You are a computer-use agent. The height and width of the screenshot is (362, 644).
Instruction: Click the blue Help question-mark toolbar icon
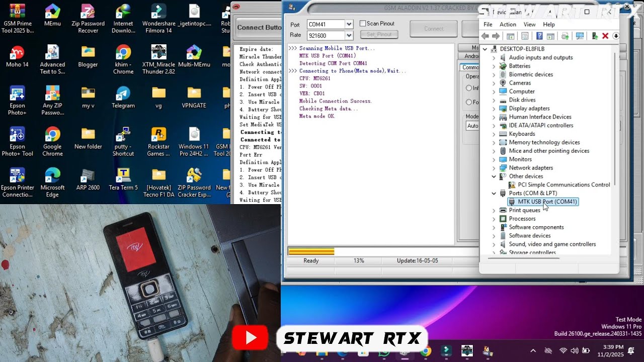(x=539, y=36)
